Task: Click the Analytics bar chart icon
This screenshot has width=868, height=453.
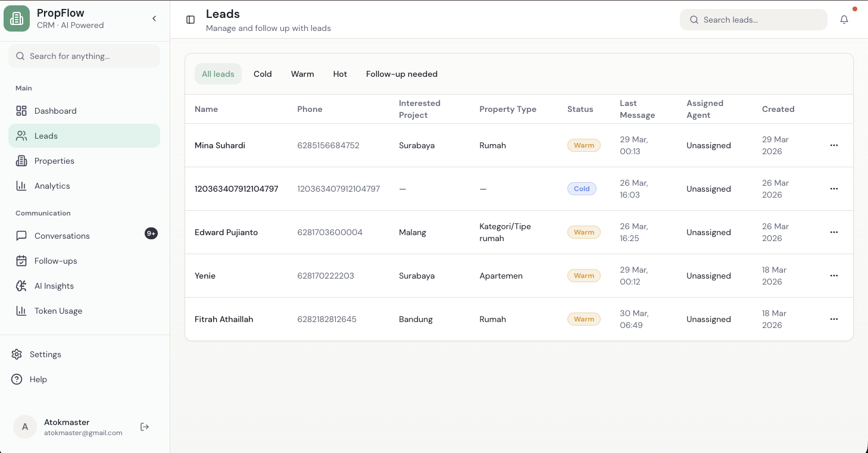Action: pyautogui.click(x=21, y=186)
